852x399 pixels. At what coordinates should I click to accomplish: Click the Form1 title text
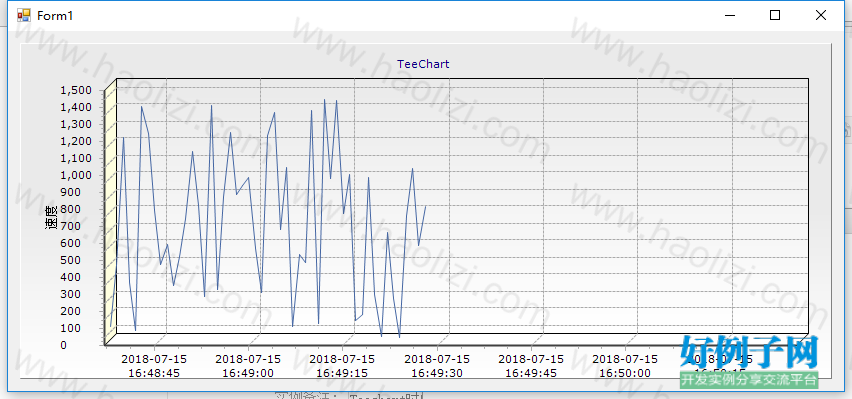55,16
